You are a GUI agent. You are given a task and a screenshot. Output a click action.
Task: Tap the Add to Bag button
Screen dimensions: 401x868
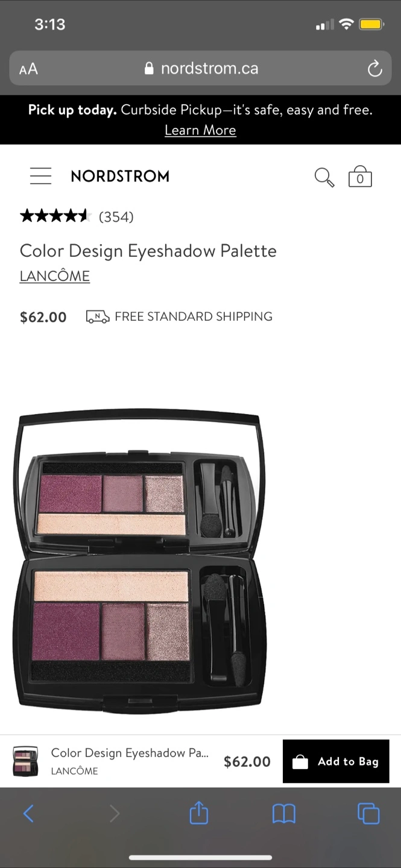[x=336, y=761]
